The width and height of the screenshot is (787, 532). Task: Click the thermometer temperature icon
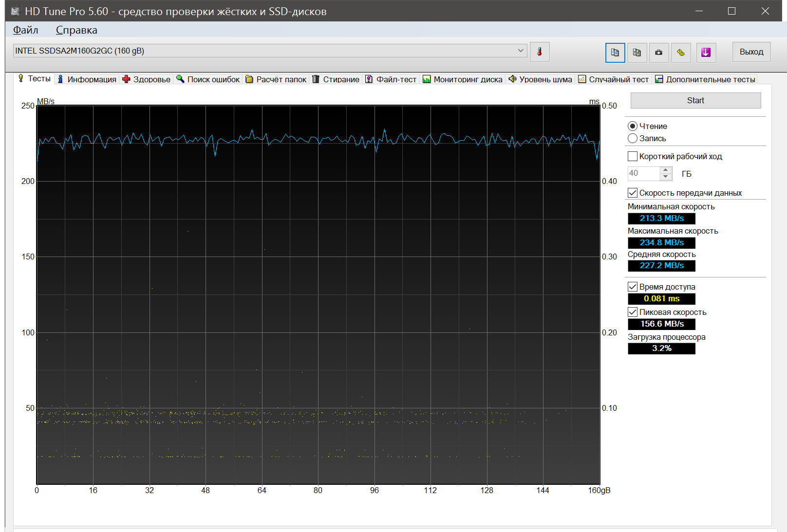pyautogui.click(x=540, y=52)
